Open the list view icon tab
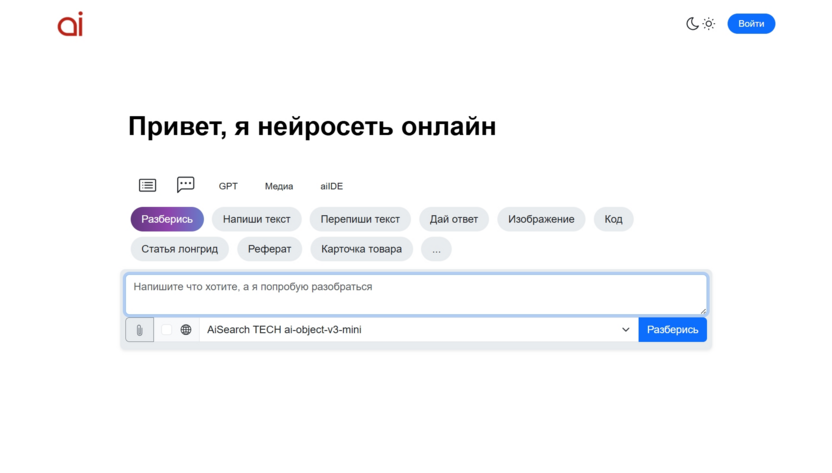The width and height of the screenshot is (832, 473). [148, 185]
